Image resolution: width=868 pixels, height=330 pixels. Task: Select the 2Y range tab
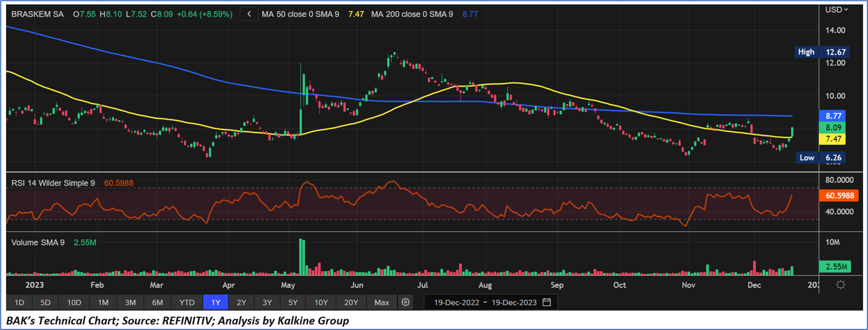[x=241, y=302]
